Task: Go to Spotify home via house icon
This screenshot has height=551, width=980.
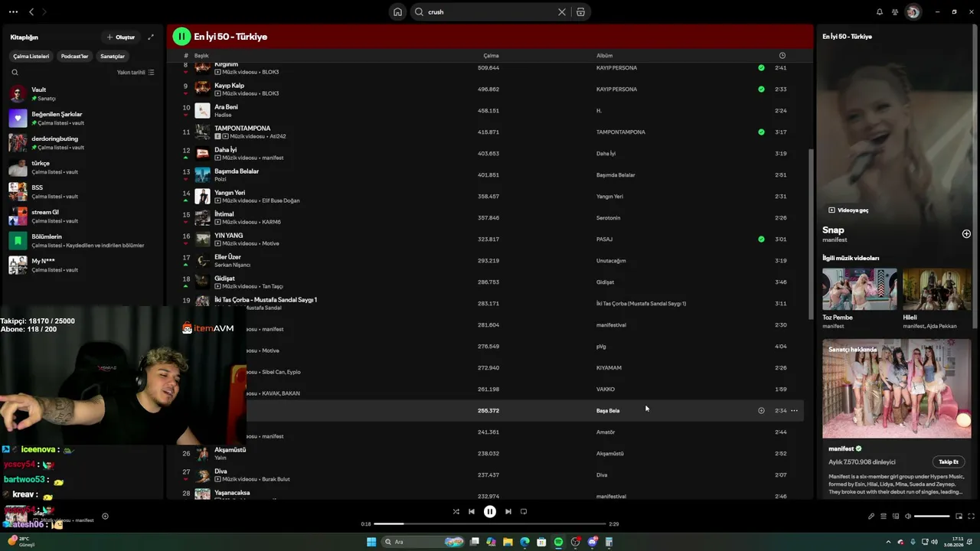Action: pos(397,11)
